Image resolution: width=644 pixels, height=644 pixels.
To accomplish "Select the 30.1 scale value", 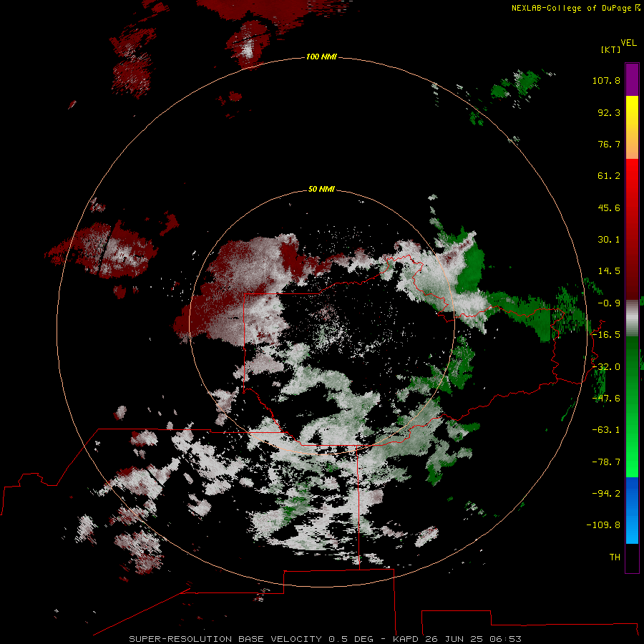I will 609,240.
